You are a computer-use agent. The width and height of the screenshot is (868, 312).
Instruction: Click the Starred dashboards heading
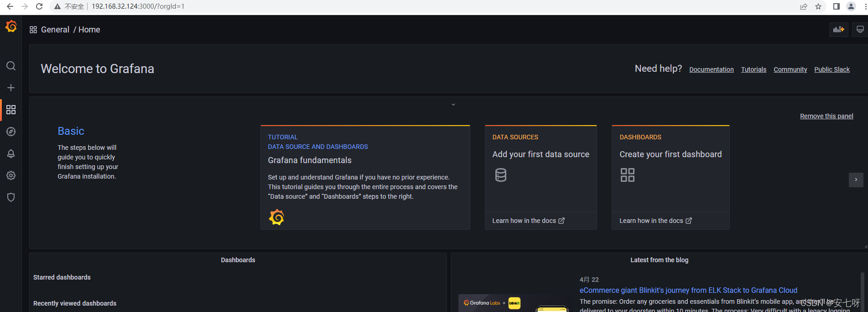(x=62, y=277)
